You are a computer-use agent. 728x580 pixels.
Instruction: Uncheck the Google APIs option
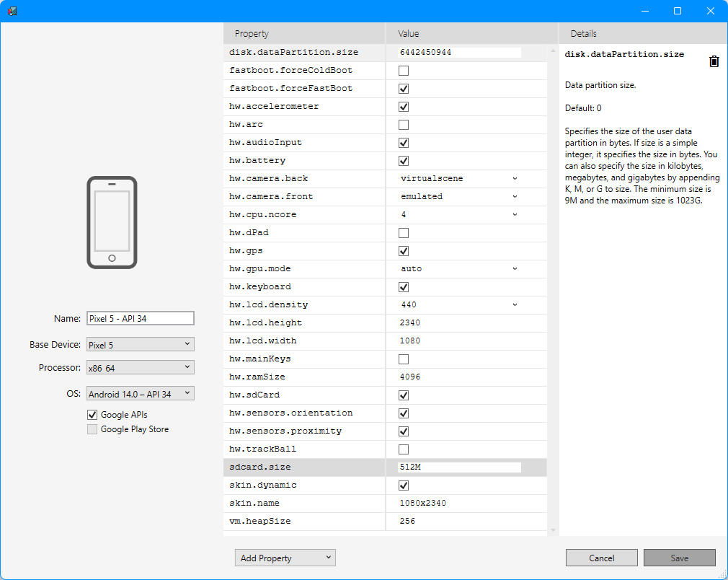click(92, 414)
